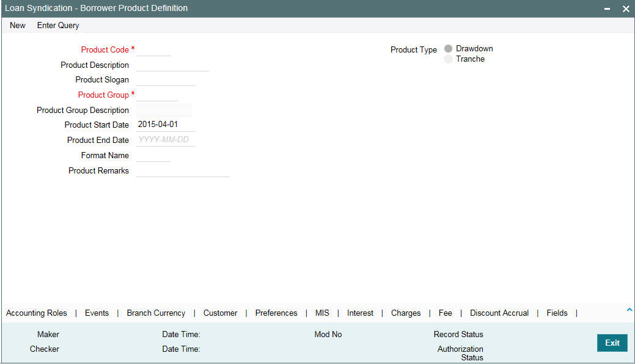Open the Discount Accrual tab
Screen dimensions: 635x364
[499, 313]
